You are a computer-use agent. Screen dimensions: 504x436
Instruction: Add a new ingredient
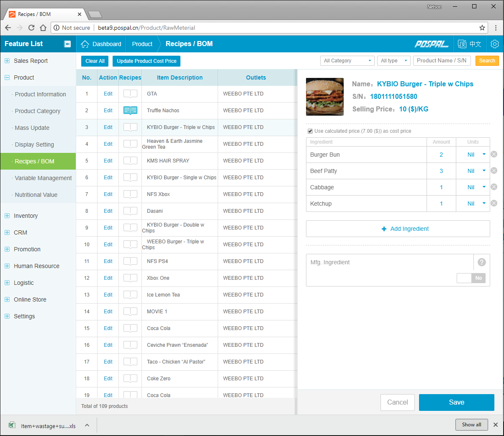pyautogui.click(x=398, y=229)
